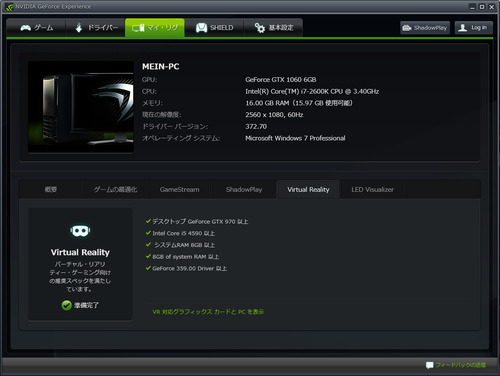
Task: Click the speech bubble feedback icon
Action: pos(430,365)
